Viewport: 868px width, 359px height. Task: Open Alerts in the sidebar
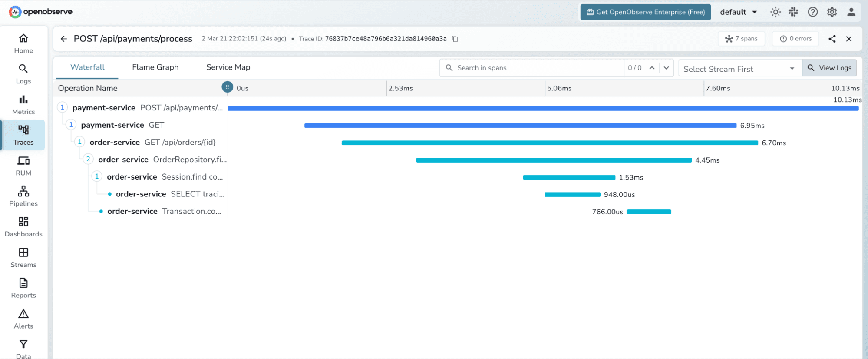(23, 319)
